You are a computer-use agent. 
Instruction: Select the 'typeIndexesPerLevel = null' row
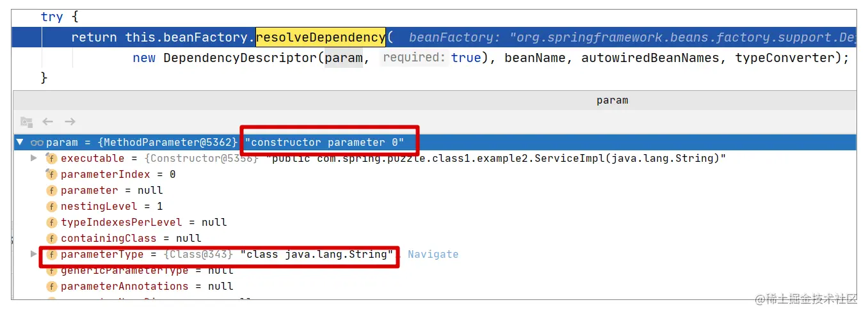click(435, 222)
